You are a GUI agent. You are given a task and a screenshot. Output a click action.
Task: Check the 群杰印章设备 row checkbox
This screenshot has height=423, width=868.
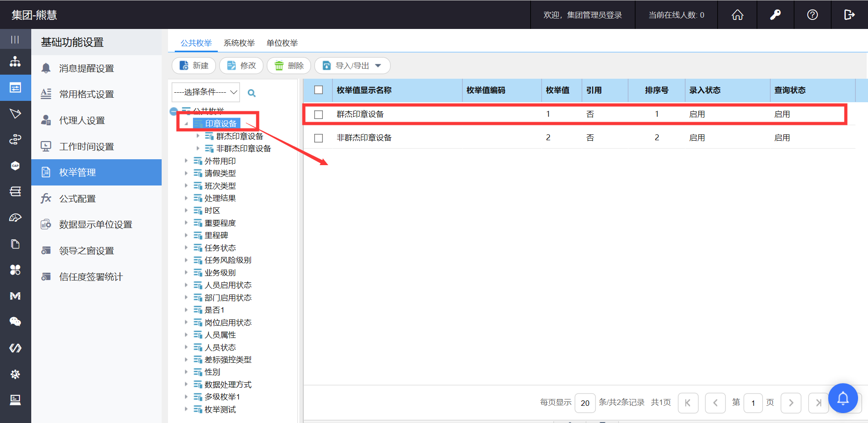(319, 114)
